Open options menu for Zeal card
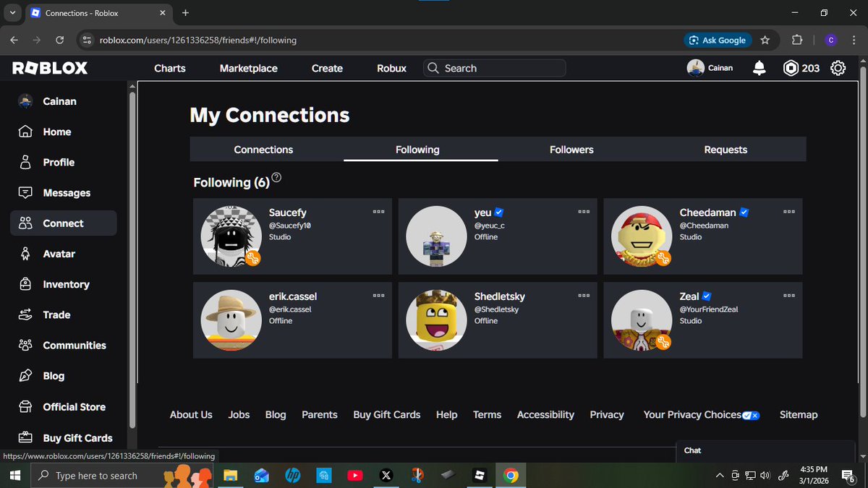The image size is (868, 488). [789, 296]
